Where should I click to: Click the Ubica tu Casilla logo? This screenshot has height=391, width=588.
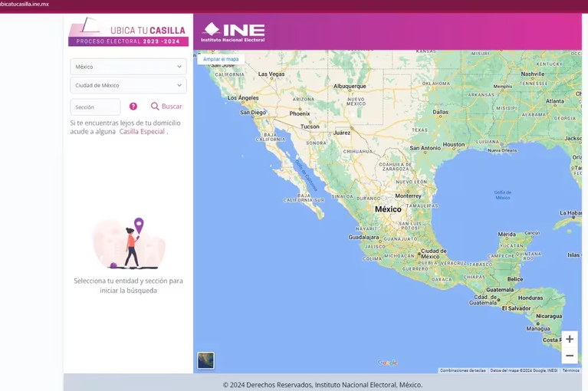point(128,31)
